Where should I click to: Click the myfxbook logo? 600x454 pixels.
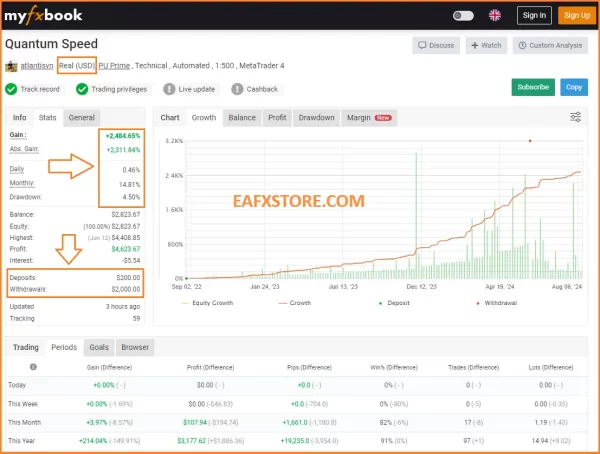(43, 16)
